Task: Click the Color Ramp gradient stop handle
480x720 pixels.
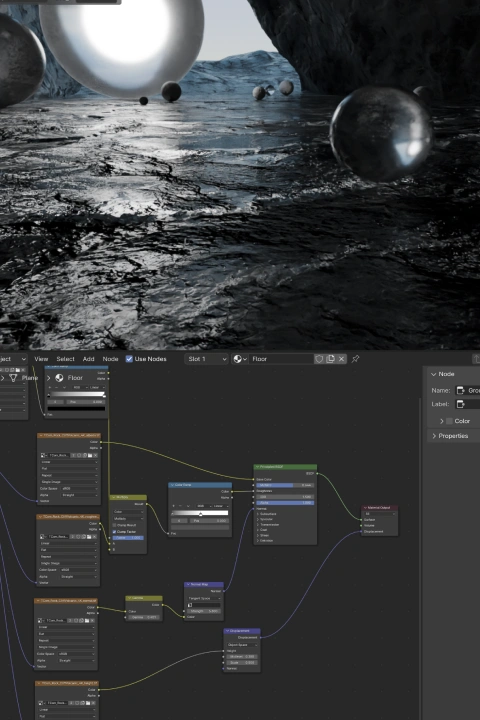Action: (x=201, y=514)
